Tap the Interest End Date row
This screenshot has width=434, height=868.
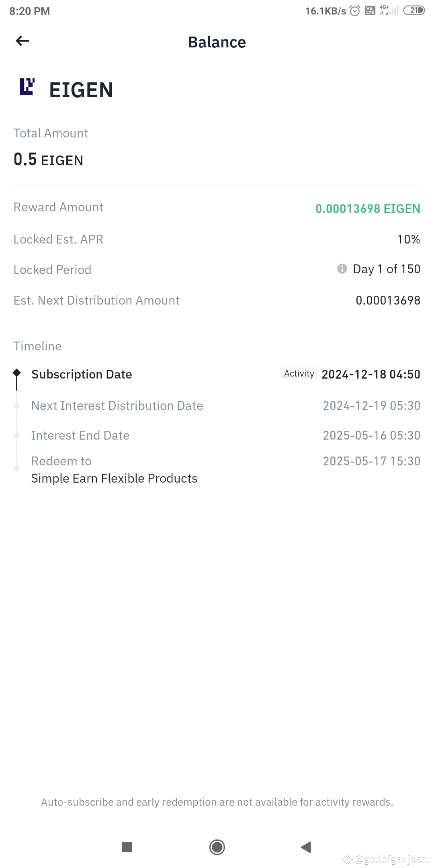point(217,435)
